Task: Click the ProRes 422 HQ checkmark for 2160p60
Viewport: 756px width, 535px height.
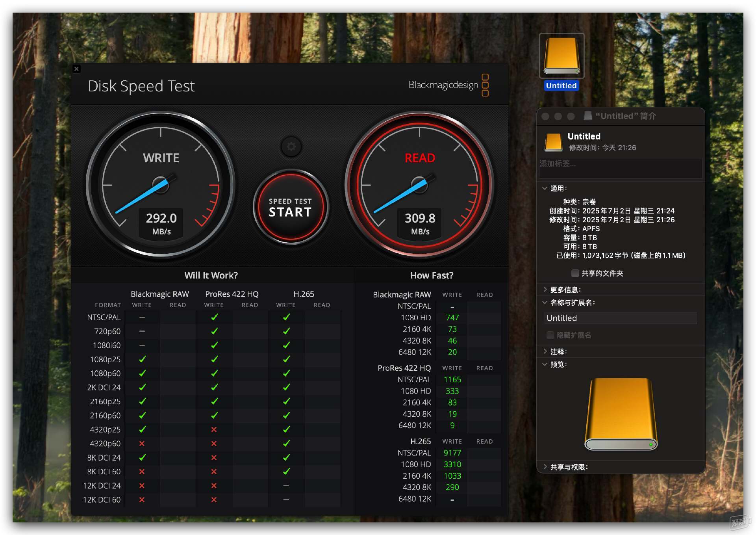Action: click(214, 415)
